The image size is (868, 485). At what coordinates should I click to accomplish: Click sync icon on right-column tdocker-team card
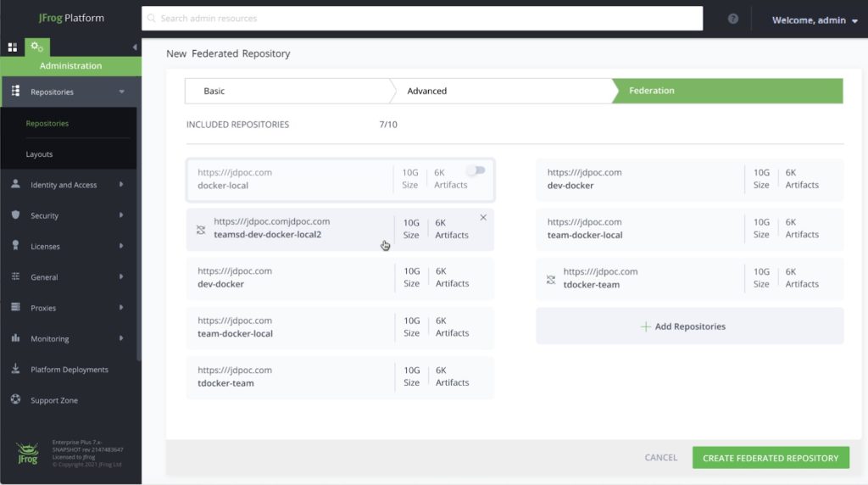(x=551, y=279)
